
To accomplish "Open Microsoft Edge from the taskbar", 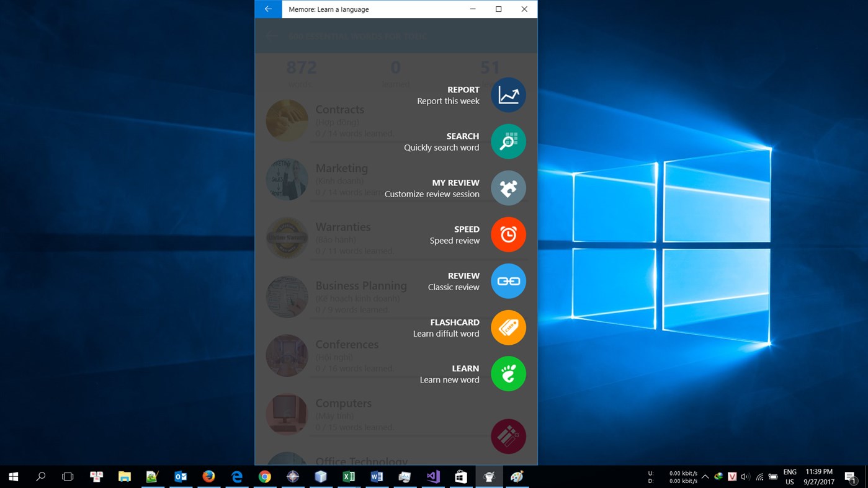I will [237, 476].
